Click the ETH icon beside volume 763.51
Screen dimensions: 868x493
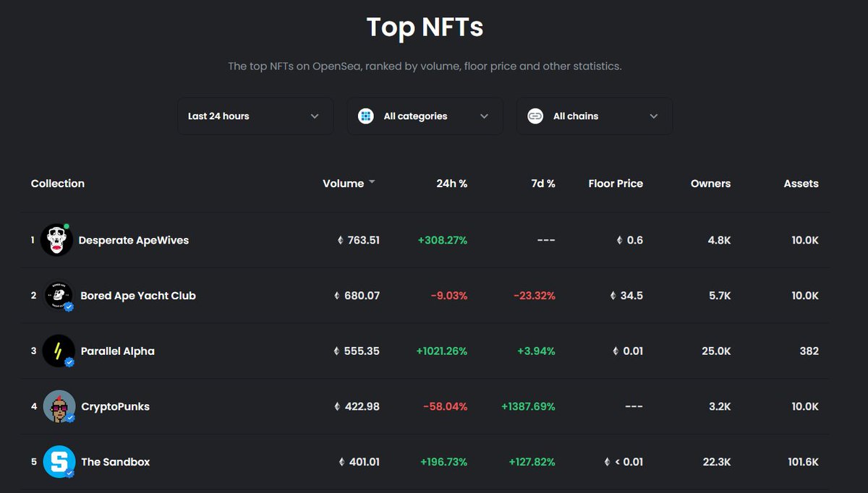[341, 240]
